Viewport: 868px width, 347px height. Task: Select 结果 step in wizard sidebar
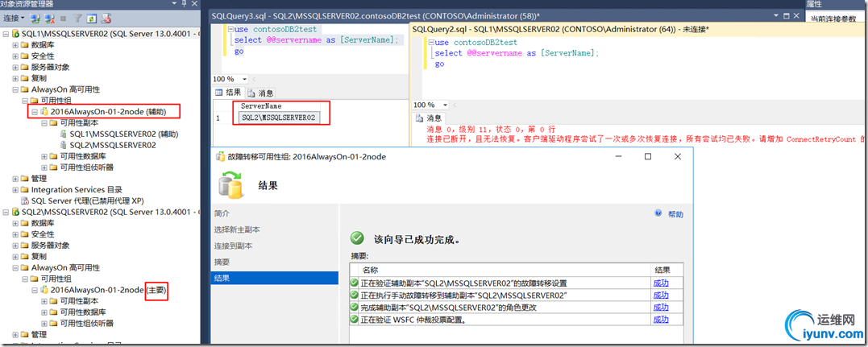[x=275, y=278]
